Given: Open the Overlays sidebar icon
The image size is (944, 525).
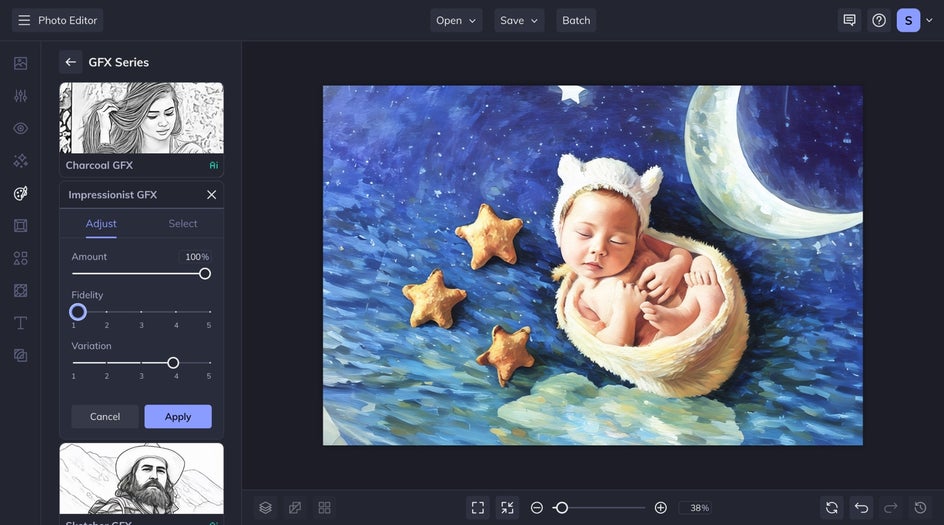Looking at the screenshot, I should pyautogui.click(x=20, y=291).
